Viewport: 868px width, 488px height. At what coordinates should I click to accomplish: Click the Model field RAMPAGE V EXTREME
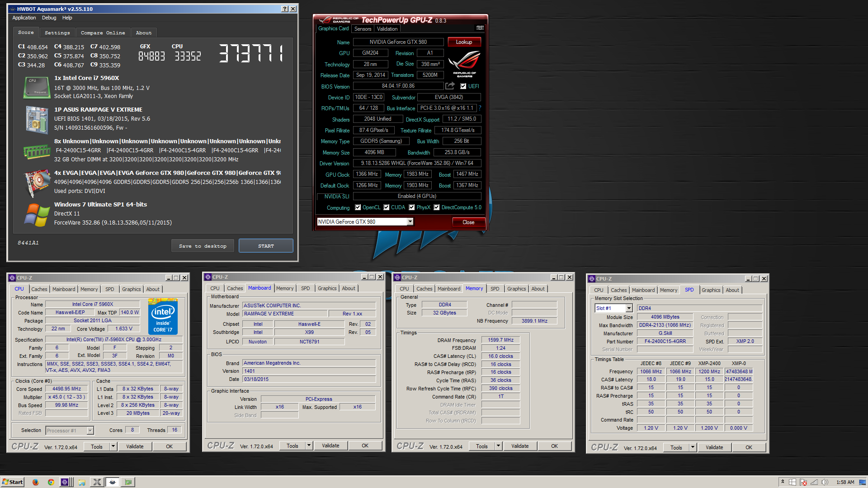tap(284, 314)
